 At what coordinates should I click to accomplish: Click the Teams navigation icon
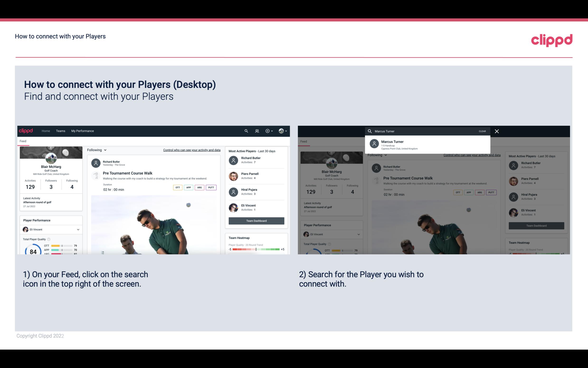click(61, 131)
